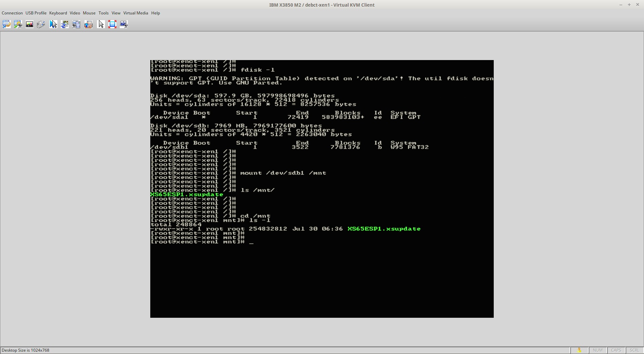This screenshot has width=644, height=354.
Task: Click the 'Disk /dev/sdb: 7969 MB' line
Action: pos(236,126)
